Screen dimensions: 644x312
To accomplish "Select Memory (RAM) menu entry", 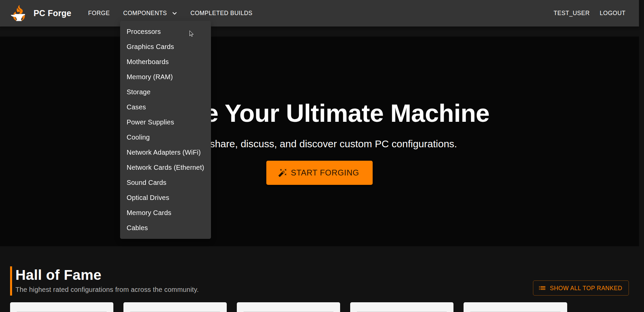I will coord(150,77).
